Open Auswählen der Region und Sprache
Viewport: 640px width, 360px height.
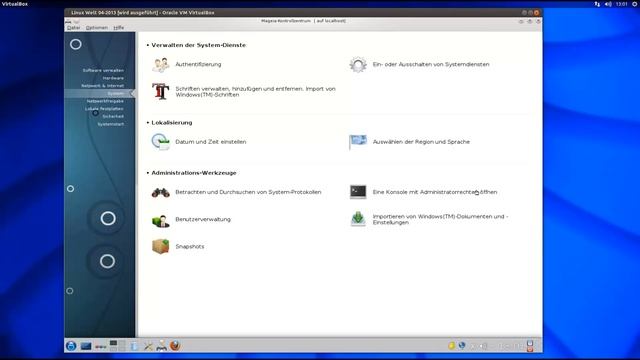coord(421,142)
